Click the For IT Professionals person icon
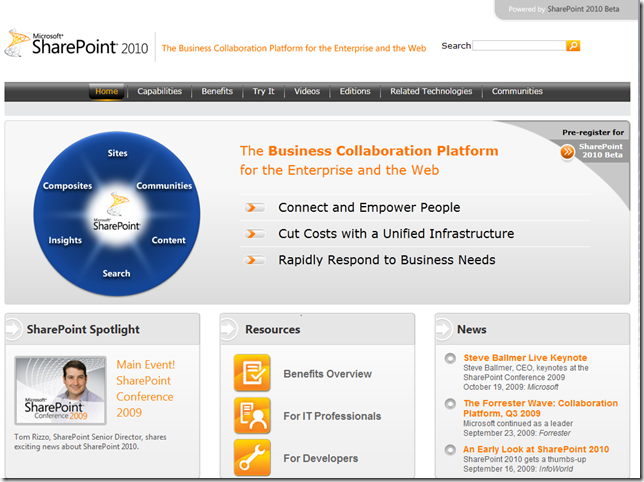Image resolution: width=644 pixels, height=482 pixels. 252,415
